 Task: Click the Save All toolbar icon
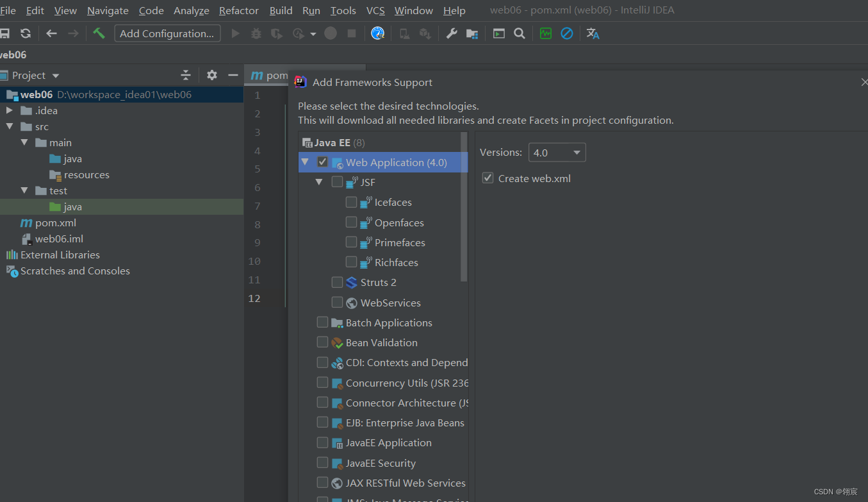click(4, 33)
